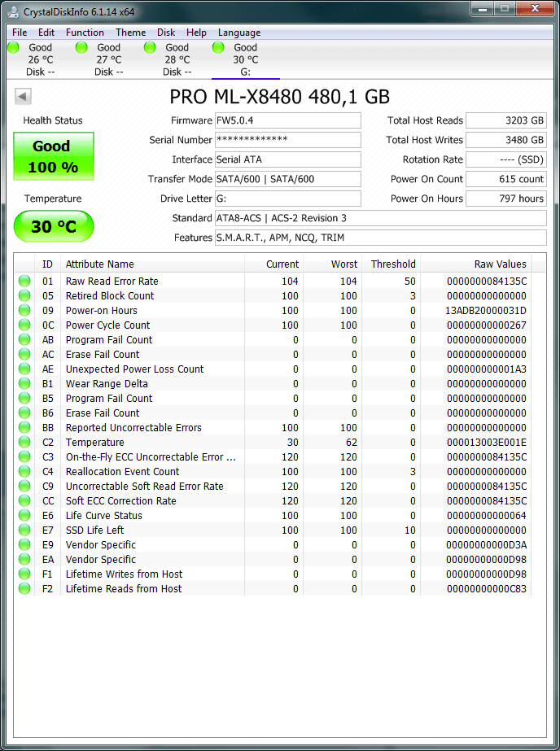The height and width of the screenshot is (751, 560).
Task: Click status icon of Lifetime Reads from Host
Action: (x=24, y=588)
